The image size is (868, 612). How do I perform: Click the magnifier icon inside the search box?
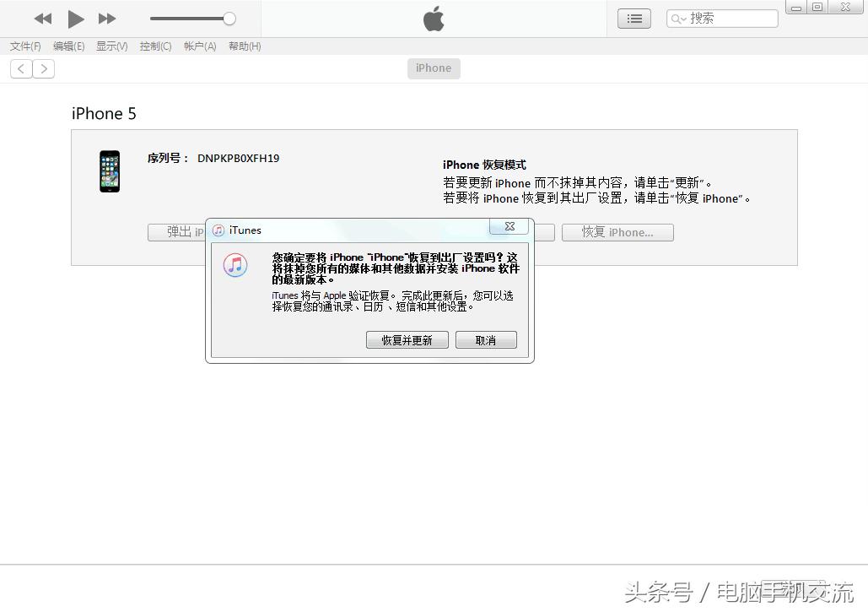(677, 18)
